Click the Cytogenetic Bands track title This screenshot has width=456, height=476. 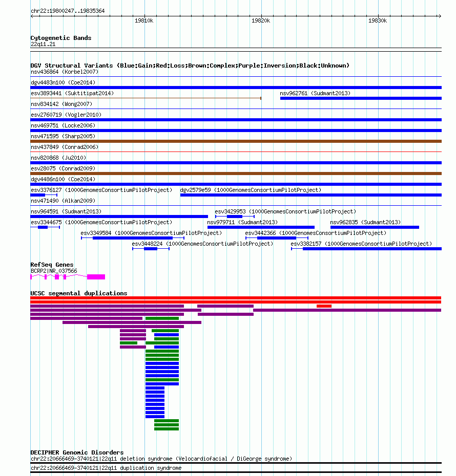click(x=61, y=38)
